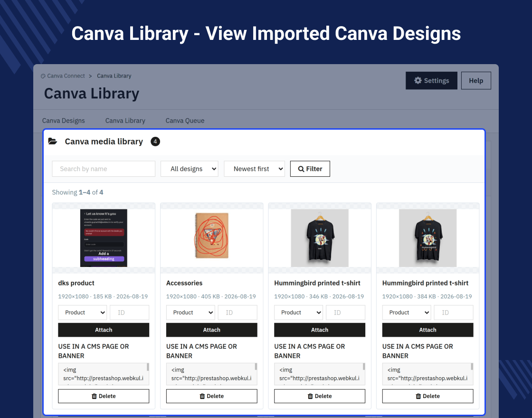Expand the Newest first sort dropdown

[x=255, y=169]
